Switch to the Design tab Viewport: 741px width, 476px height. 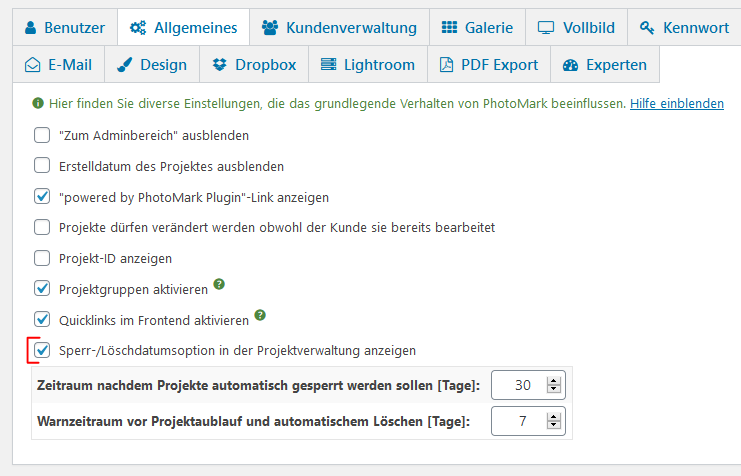(151, 65)
